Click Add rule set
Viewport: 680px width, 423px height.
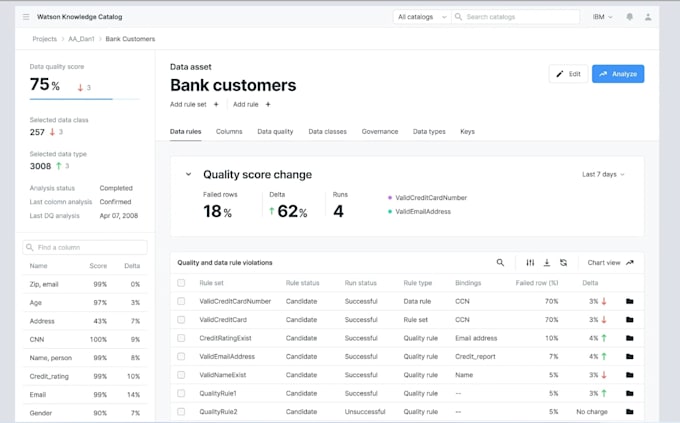point(188,104)
